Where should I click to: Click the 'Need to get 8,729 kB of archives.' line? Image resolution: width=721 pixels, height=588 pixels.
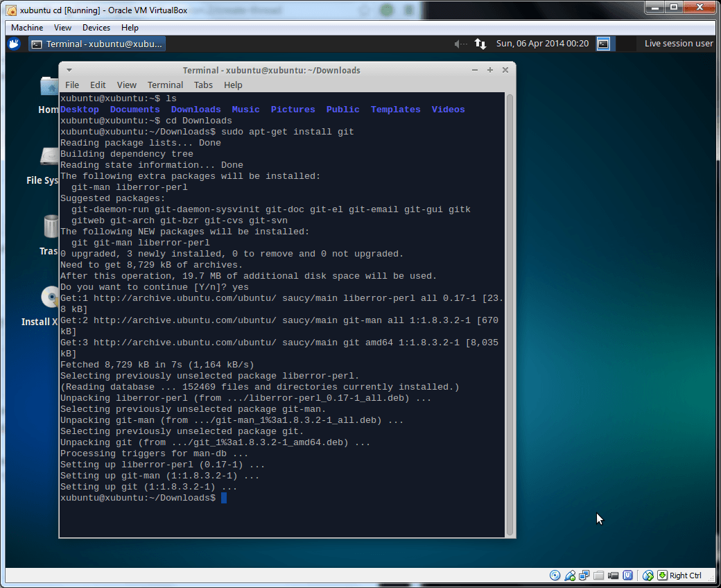pos(151,266)
